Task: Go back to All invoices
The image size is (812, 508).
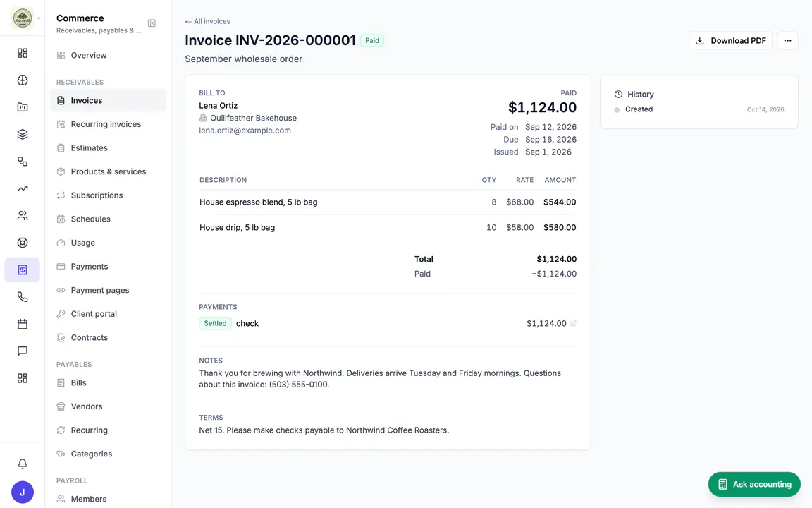Action: coord(208,21)
